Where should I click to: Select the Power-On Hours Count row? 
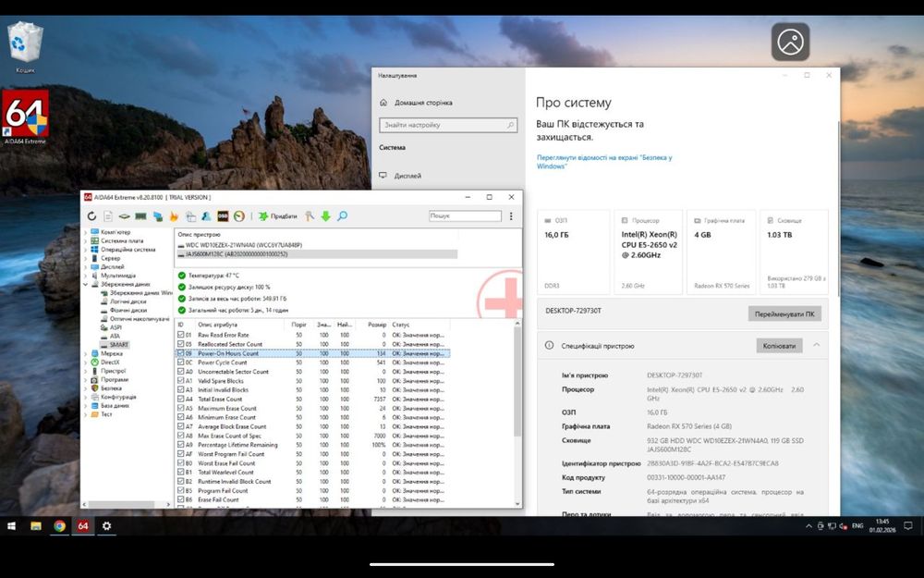point(312,353)
